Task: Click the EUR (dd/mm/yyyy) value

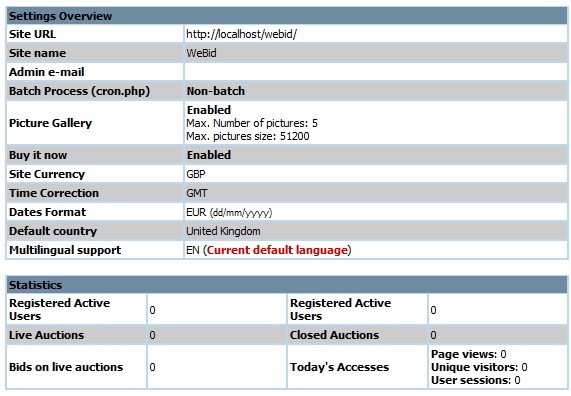Action: tap(229, 212)
